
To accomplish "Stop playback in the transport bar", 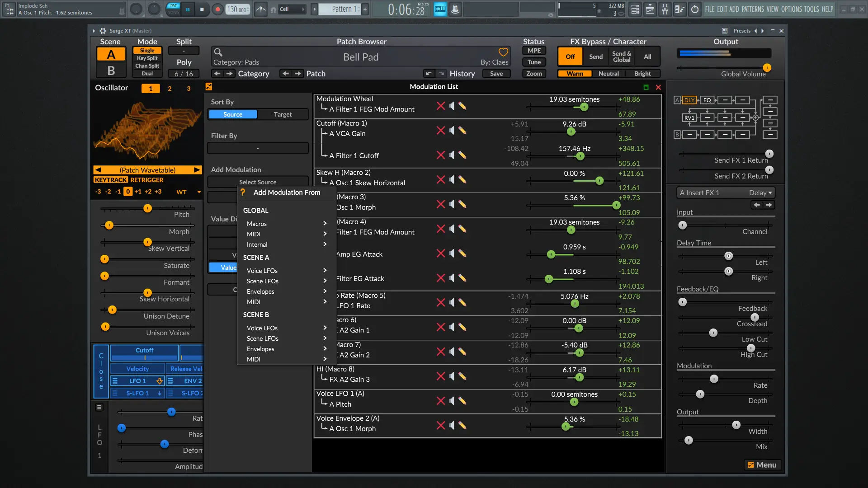I will (x=202, y=9).
